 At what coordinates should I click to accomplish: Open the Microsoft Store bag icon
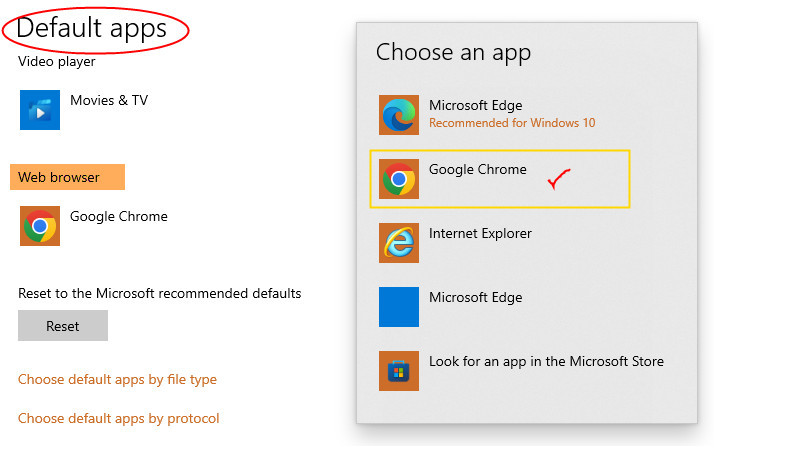(399, 371)
